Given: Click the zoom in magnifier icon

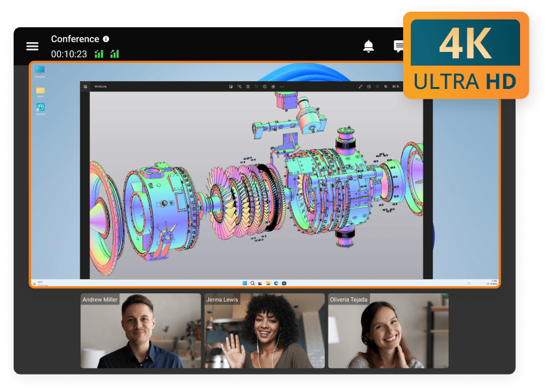Looking at the screenshot, I should 386,87.
